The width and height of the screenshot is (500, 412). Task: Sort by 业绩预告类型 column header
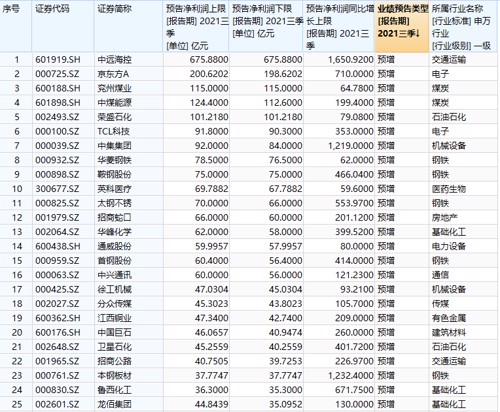(x=402, y=26)
